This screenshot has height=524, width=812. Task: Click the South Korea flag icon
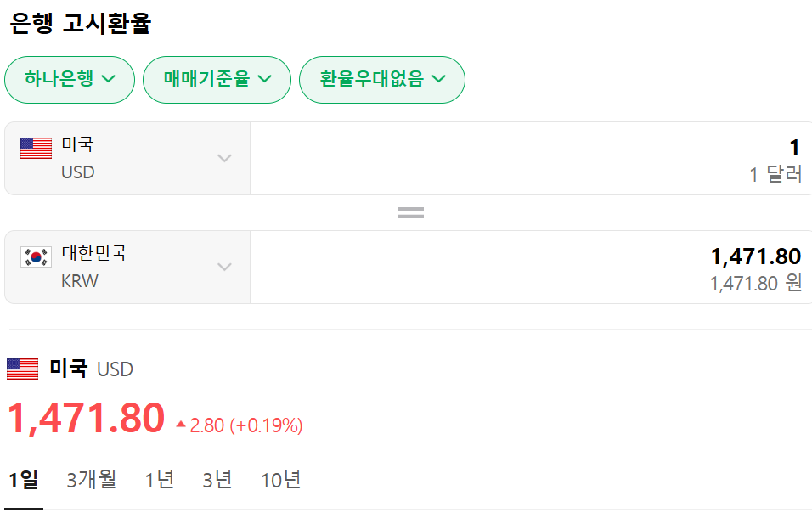[x=36, y=257]
